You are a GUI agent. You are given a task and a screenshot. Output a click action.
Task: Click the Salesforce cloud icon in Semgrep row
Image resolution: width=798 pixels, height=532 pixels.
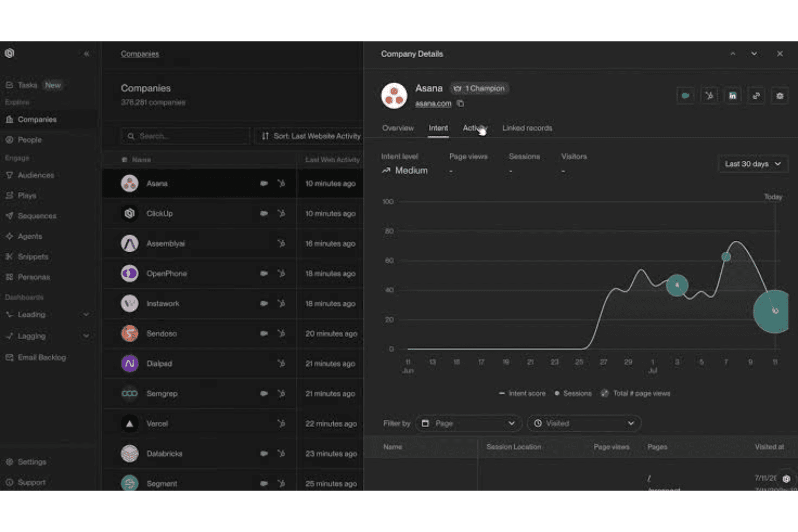click(x=264, y=393)
